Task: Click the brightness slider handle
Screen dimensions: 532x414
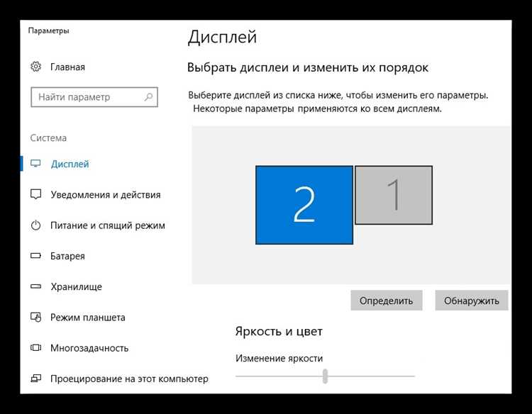Action: [x=326, y=376]
